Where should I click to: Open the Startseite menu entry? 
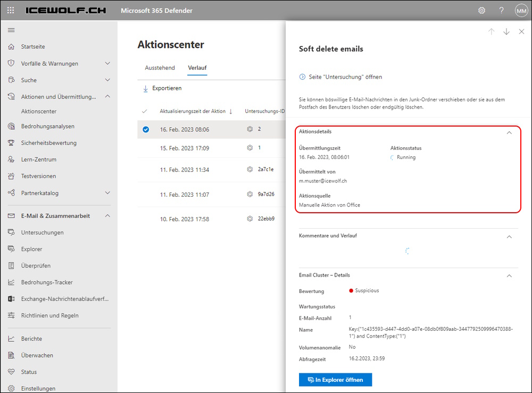point(33,46)
